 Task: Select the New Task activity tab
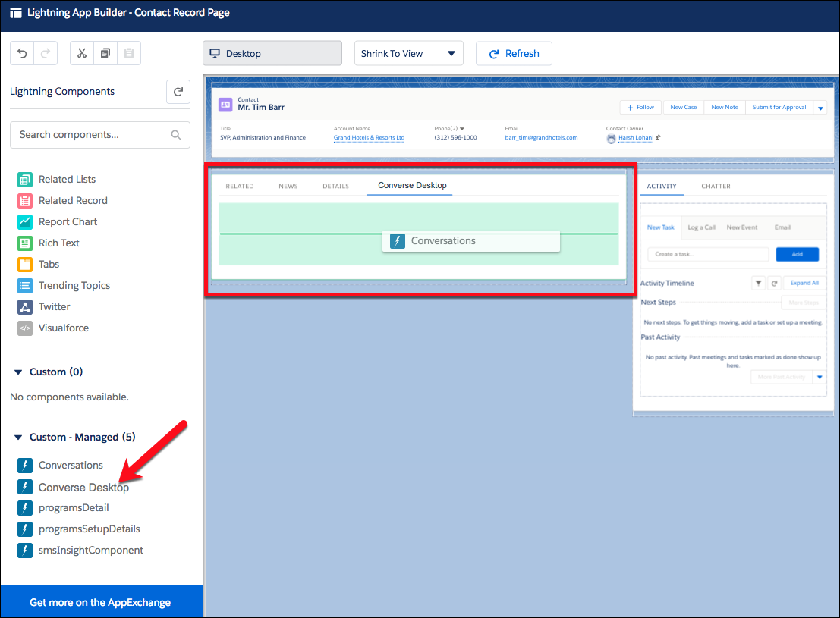coord(660,227)
